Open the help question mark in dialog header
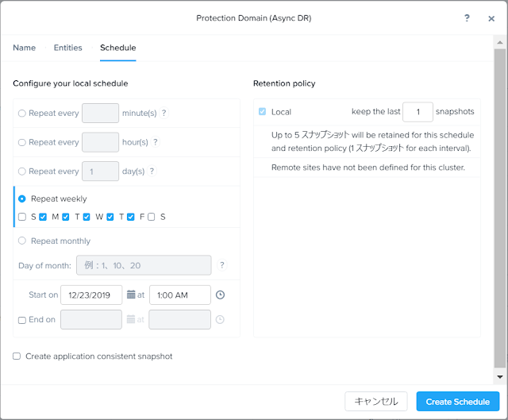 tap(467, 17)
